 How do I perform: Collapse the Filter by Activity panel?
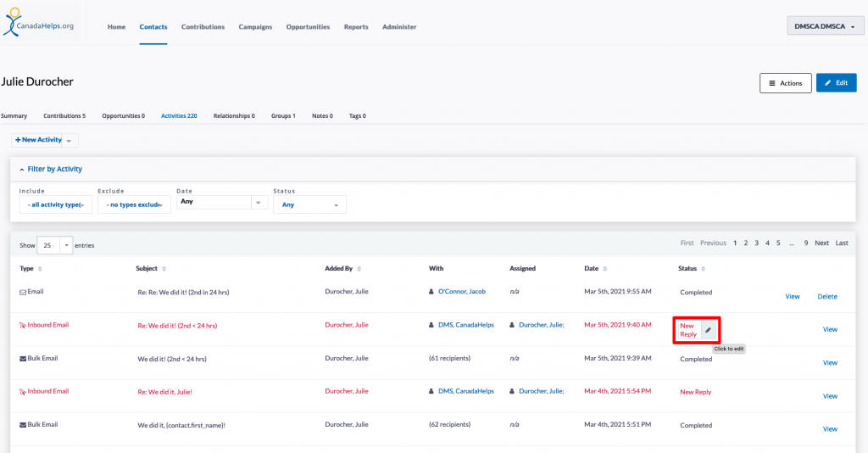(50, 169)
